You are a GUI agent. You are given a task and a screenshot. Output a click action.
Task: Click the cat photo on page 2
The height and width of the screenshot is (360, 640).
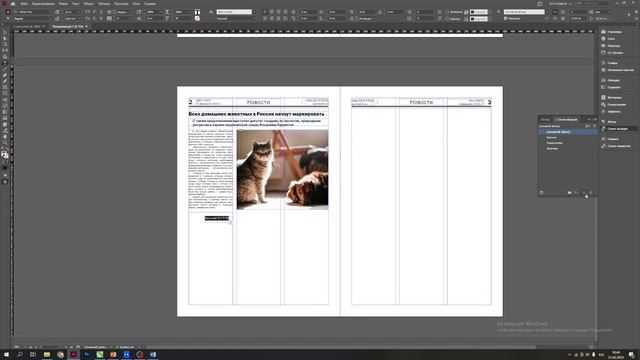coord(282,169)
